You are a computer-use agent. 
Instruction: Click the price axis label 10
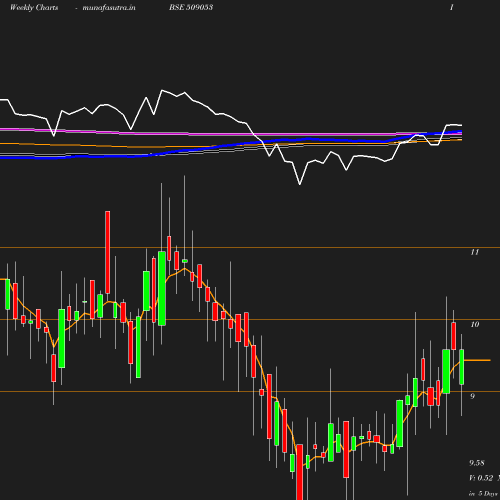[475, 324]
